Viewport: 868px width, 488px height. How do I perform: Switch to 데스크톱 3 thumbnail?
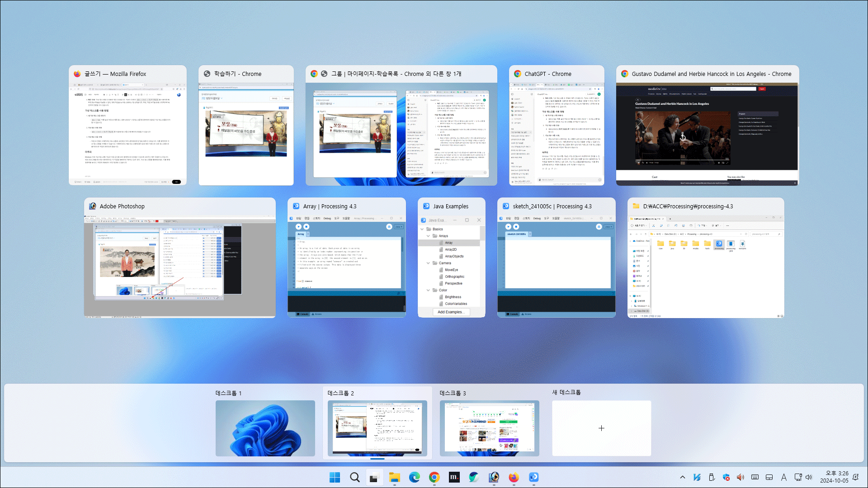pyautogui.click(x=489, y=427)
